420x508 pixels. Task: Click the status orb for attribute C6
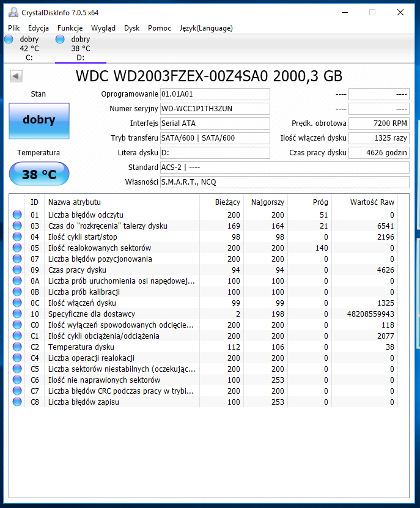click(x=17, y=380)
